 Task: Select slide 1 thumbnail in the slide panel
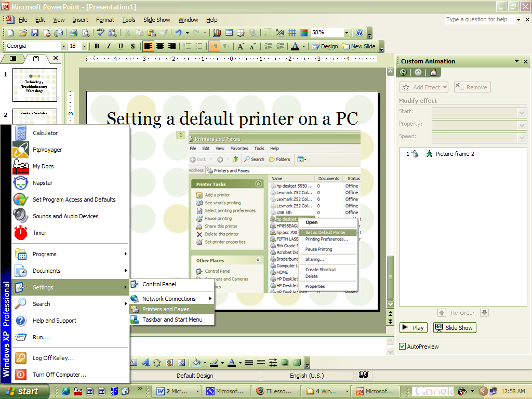(35, 85)
